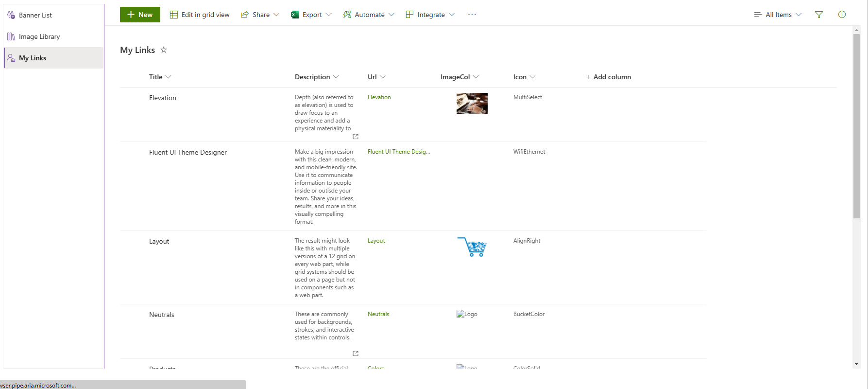Image resolution: width=868 pixels, height=389 pixels.
Task: Open the information details pane icon
Action: [x=842, y=15]
